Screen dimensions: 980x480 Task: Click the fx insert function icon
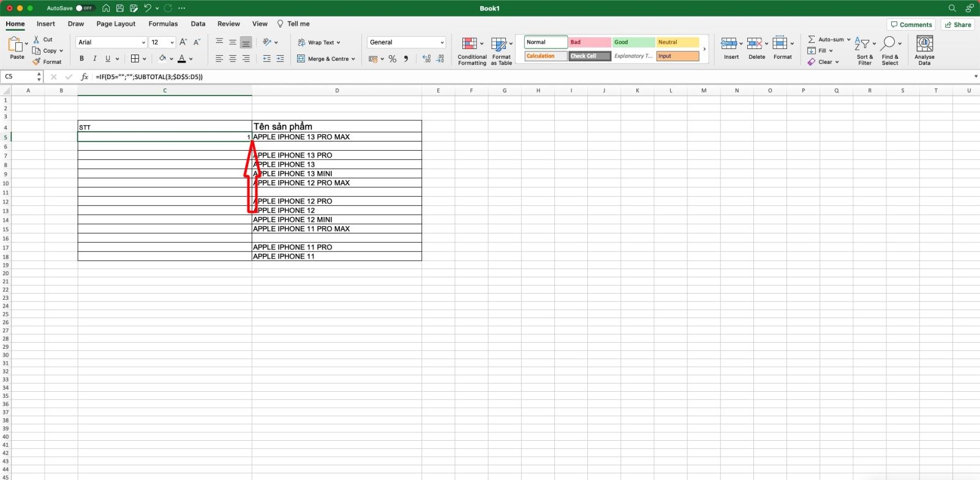tap(85, 77)
